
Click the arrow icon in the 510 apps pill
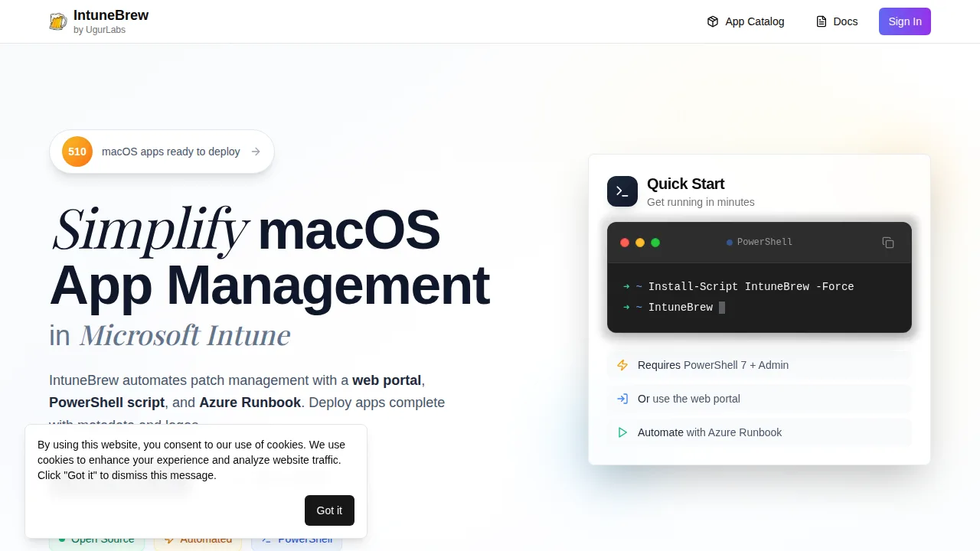click(x=256, y=152)
